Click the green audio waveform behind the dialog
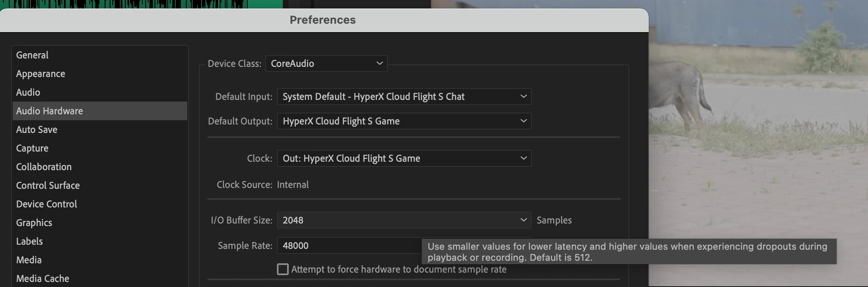Screen dimensions: 868x287 [x=141, y=4]
